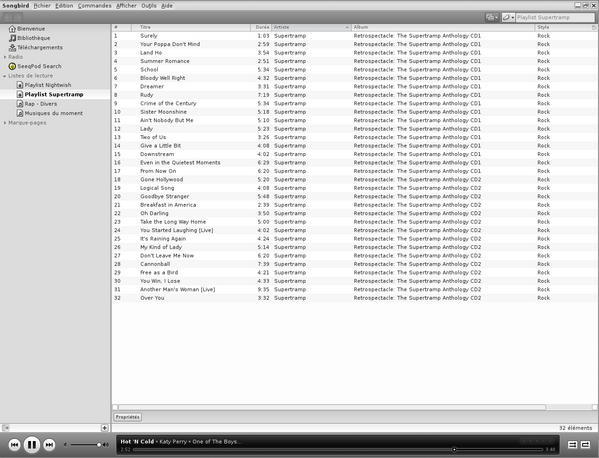
Task: Click the add playlist plus icon
Action: (x=104, y=428)
